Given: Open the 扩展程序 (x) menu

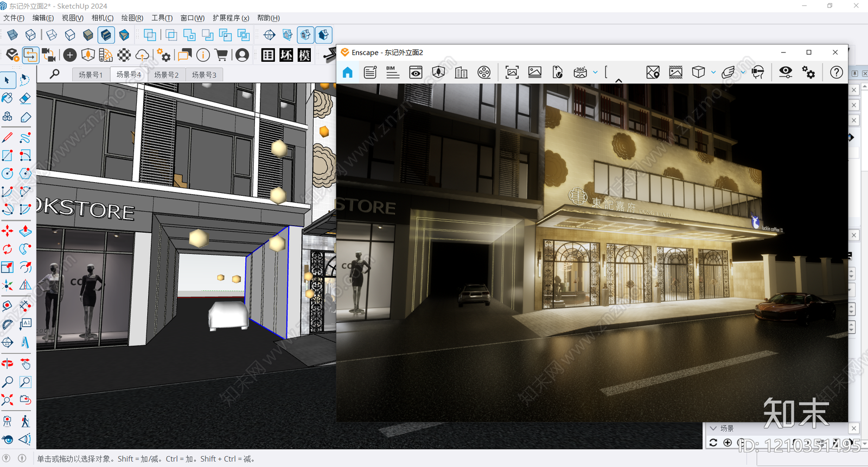Looking at the screenshot, I should [x=231, y=18].
